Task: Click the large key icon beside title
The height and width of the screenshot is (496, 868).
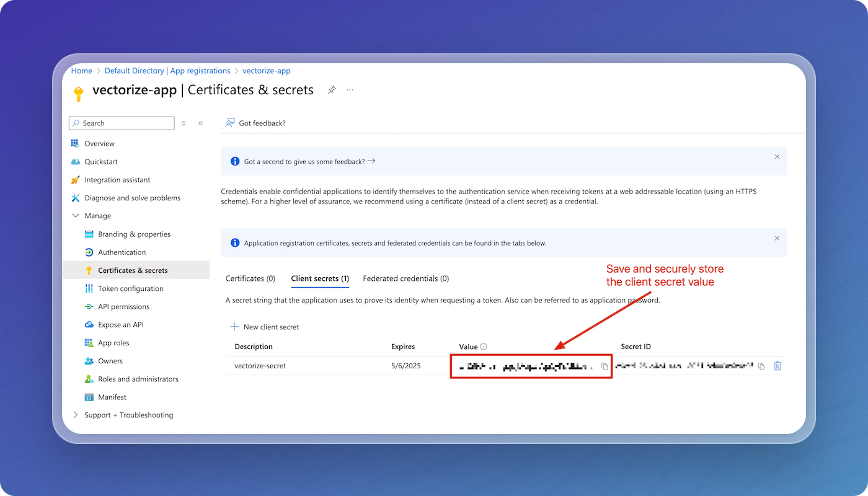Action: (x=78, y=94)
